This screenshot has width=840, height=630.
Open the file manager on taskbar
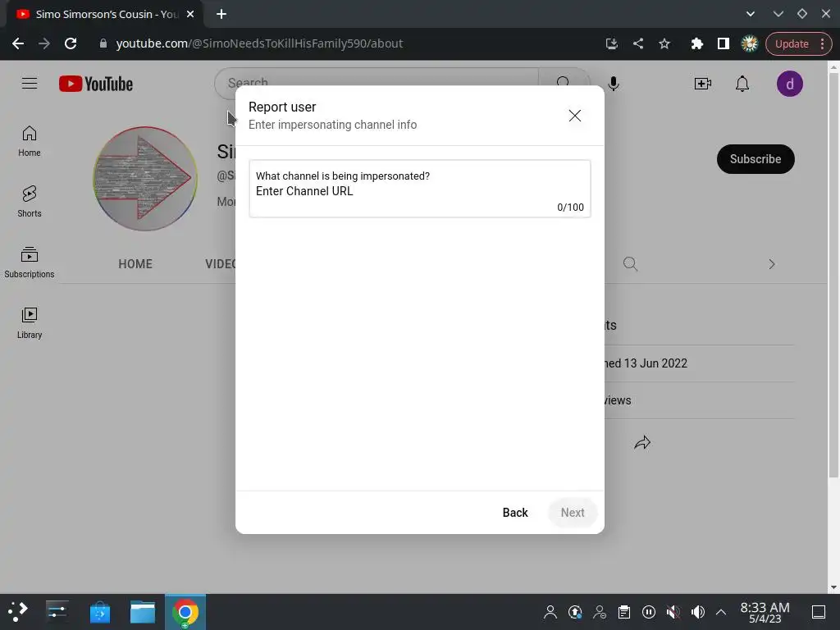pos(143,612)
